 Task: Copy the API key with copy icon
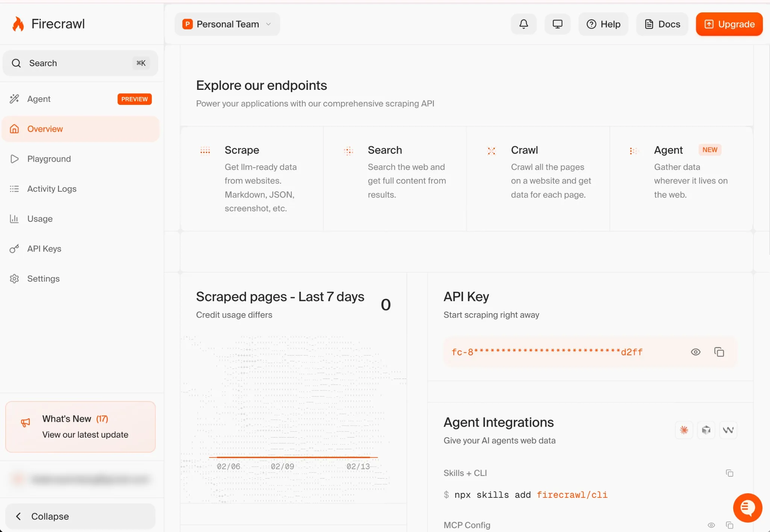pos(719,352)
